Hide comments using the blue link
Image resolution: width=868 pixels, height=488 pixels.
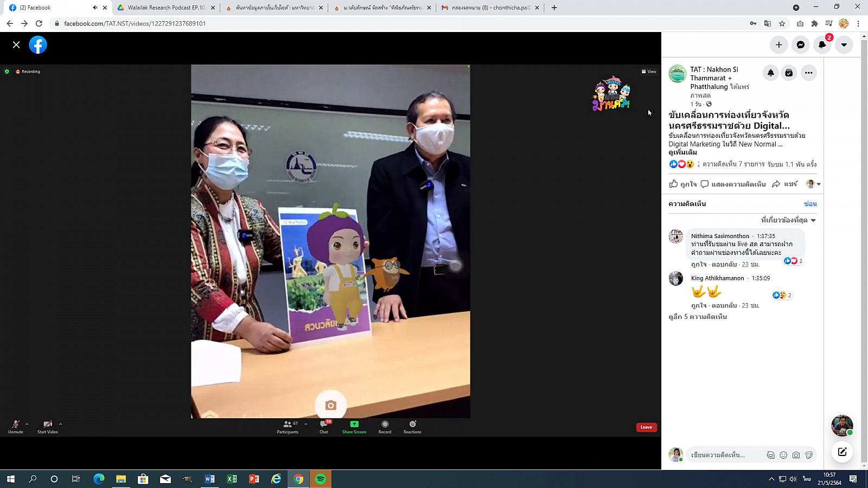[810, 204]
